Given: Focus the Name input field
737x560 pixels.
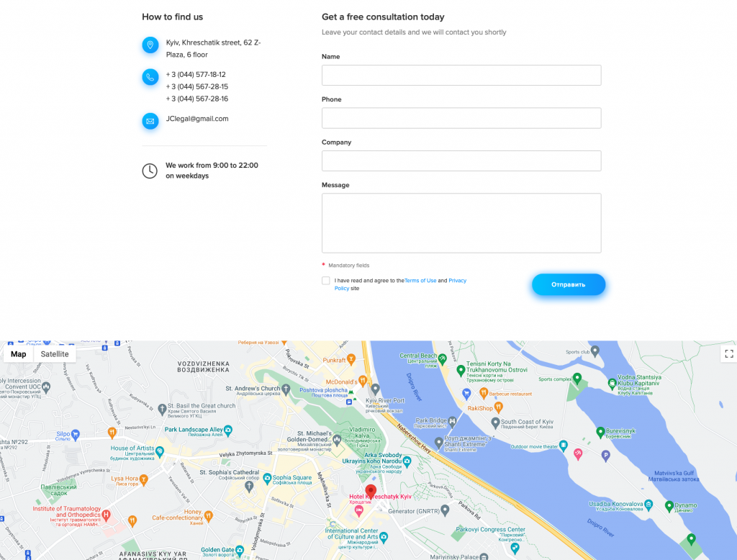Looking at the screenshot, I should pos(461,76).
